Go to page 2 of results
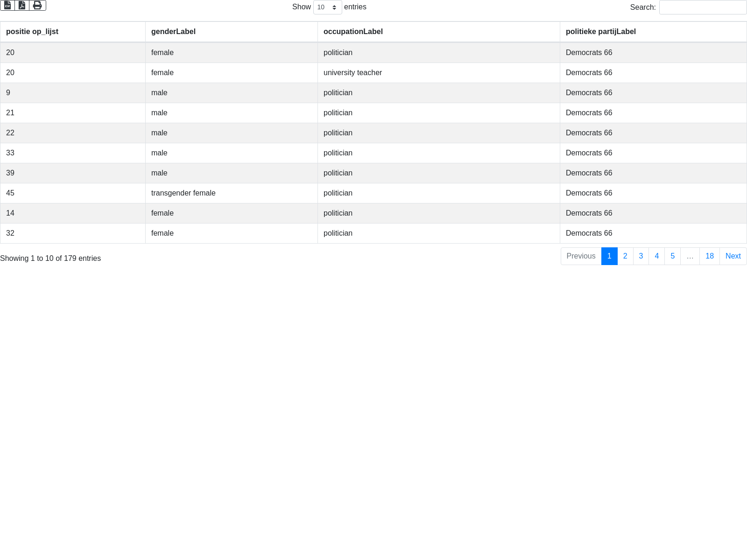 click(x=625, y=256)
